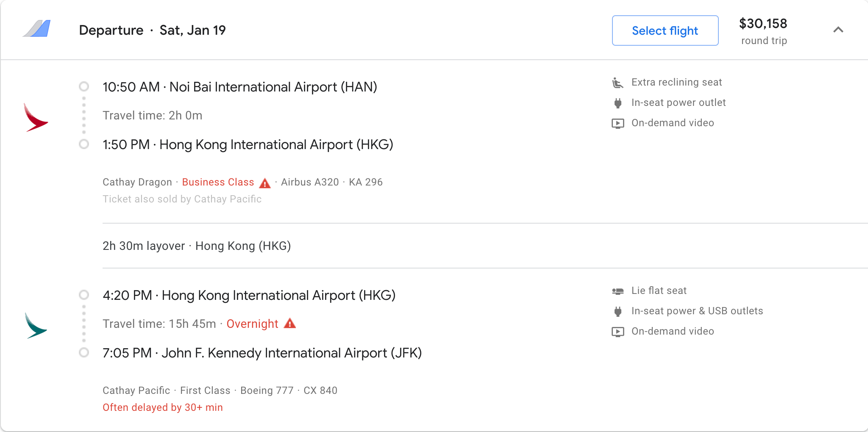Click the Select flight button
Viewport: 868px width, 432px height.
tap(665, 30)
